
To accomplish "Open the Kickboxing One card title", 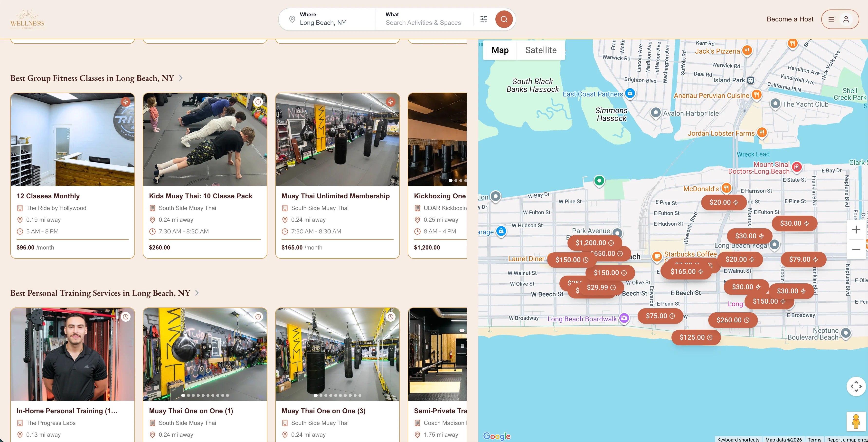I will (440, 196).
